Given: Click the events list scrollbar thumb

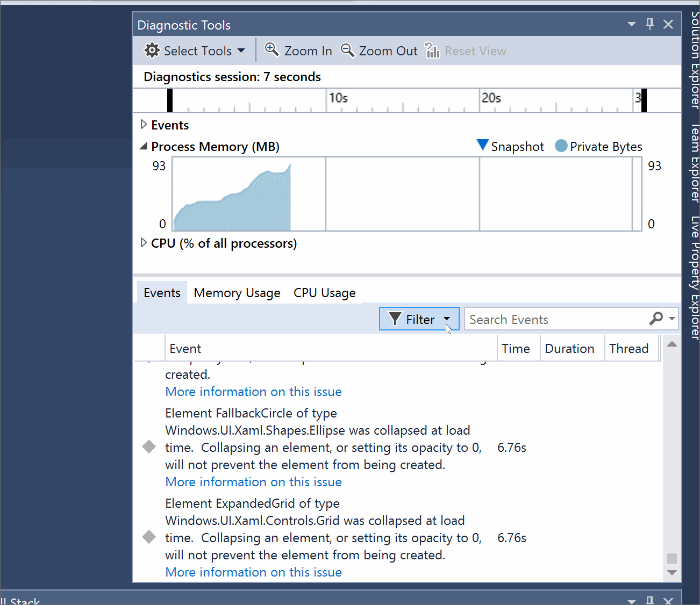Looking at the screenshot, I should 672,558.
